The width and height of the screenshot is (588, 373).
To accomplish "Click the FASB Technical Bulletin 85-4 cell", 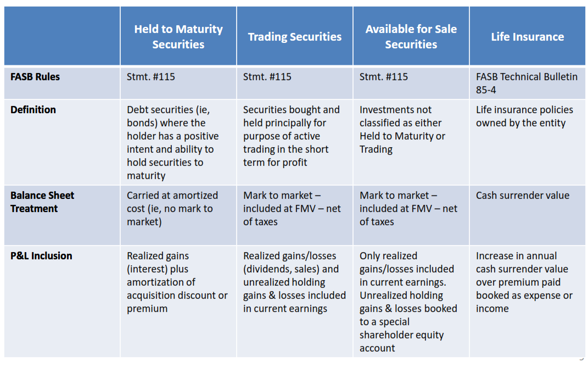I will pos(527,83).
